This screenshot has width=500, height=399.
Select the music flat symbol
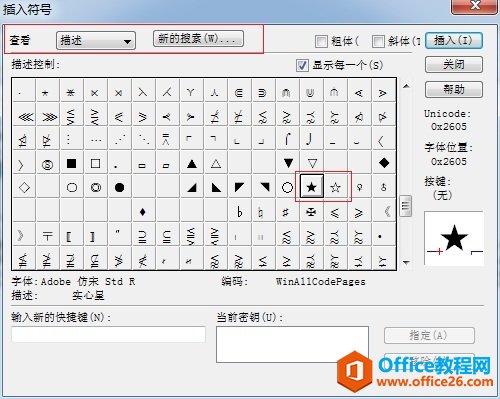pyautogui.click(x=239, y=212)
